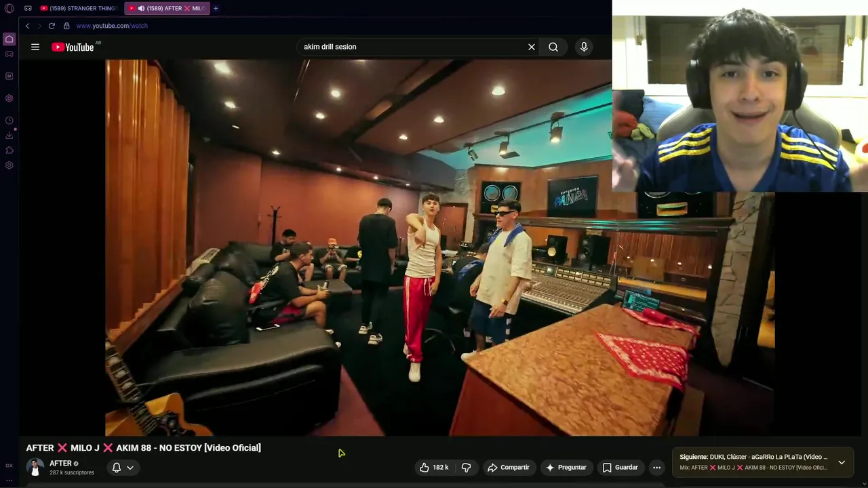Open a new browser tab
Image resolution: width=868 pixels, height=488 pixels.
(216, 8)
